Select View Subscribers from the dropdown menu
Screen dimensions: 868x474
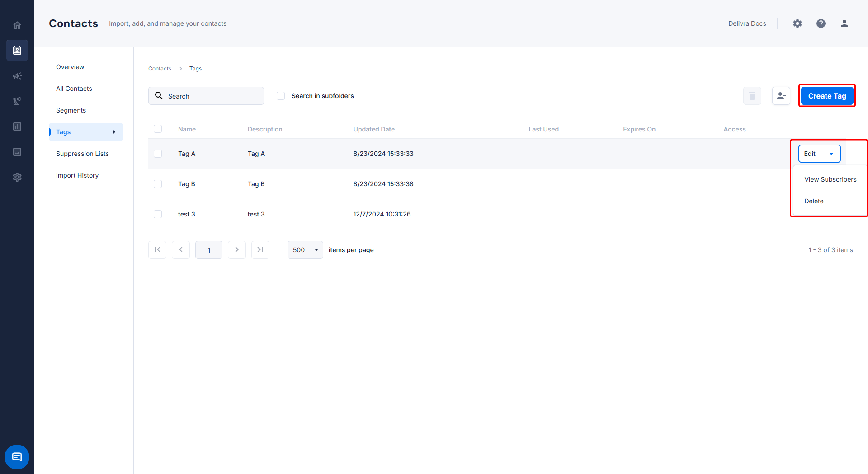click(x=830, y=179)
